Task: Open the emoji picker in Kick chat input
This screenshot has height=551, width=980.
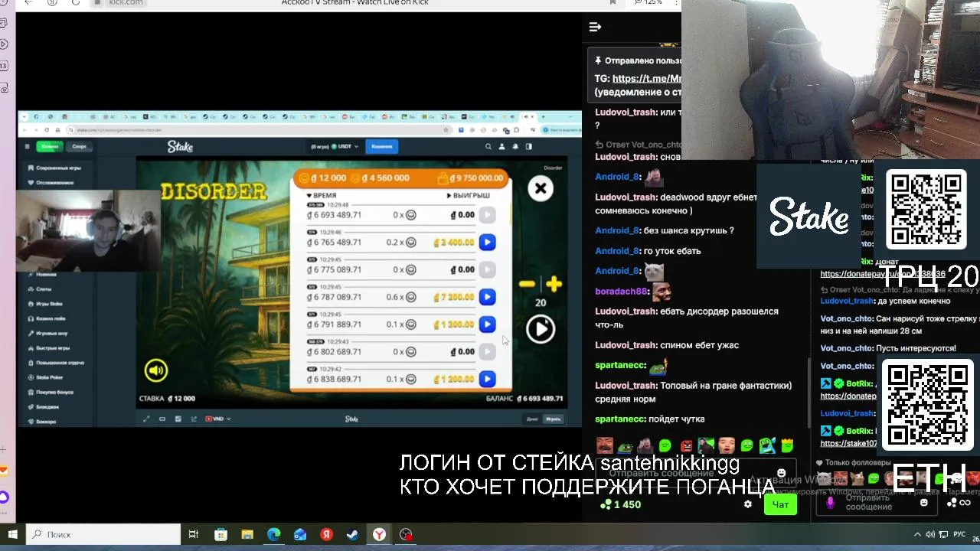Action: [x=781, y=473]
